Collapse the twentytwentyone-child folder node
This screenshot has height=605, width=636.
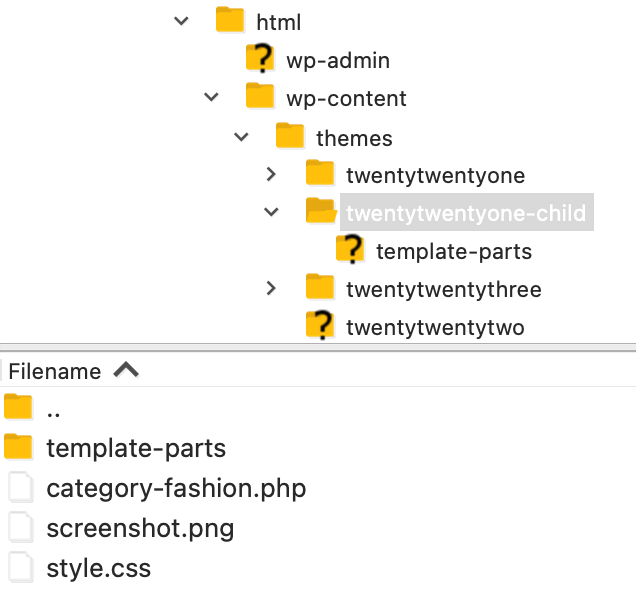click(x=271, y=212)
